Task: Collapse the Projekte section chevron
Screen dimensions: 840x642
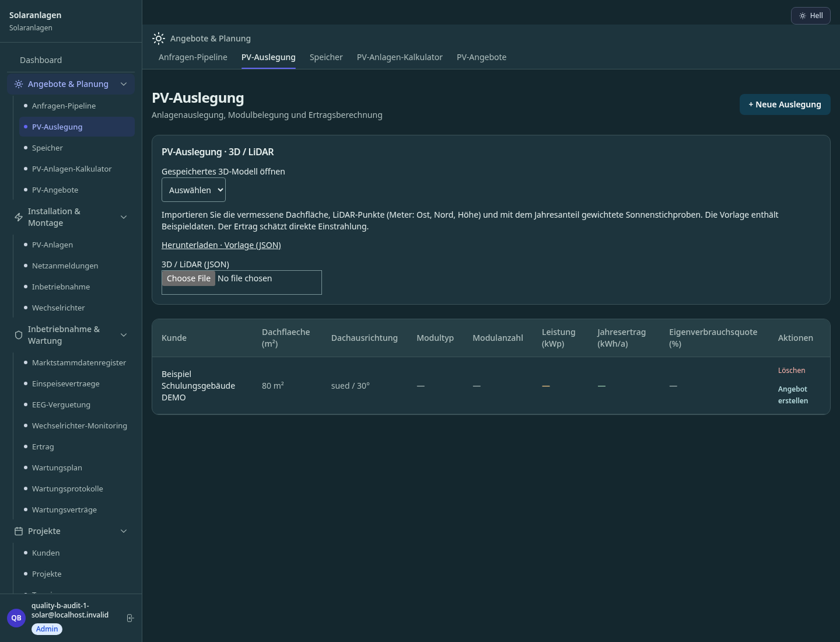Action: (x=124, y=531)
